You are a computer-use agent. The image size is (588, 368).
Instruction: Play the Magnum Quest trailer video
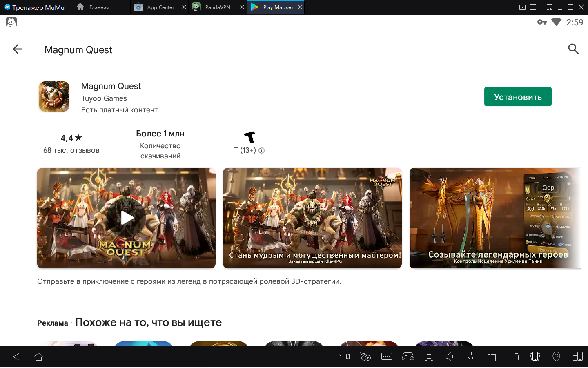[127, 218]
